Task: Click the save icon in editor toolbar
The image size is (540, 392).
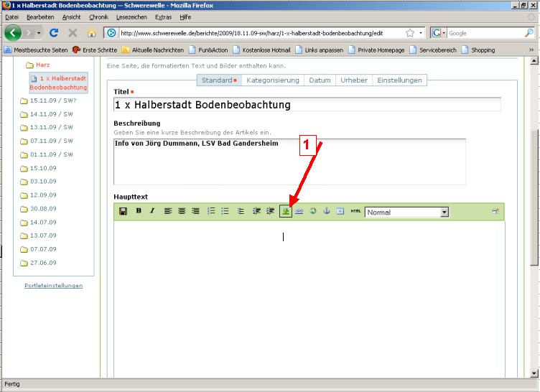Action: point(123,212)
